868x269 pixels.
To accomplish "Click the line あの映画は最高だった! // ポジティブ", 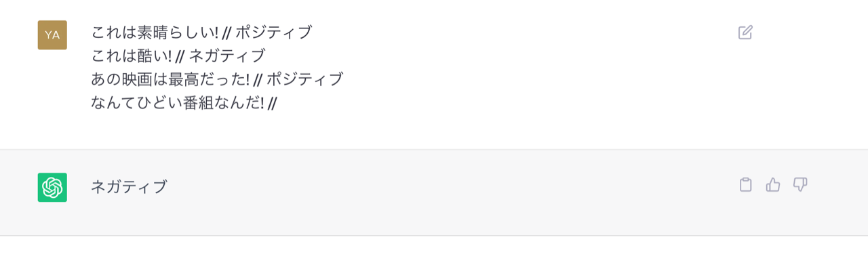I will [x=217, y=79].
